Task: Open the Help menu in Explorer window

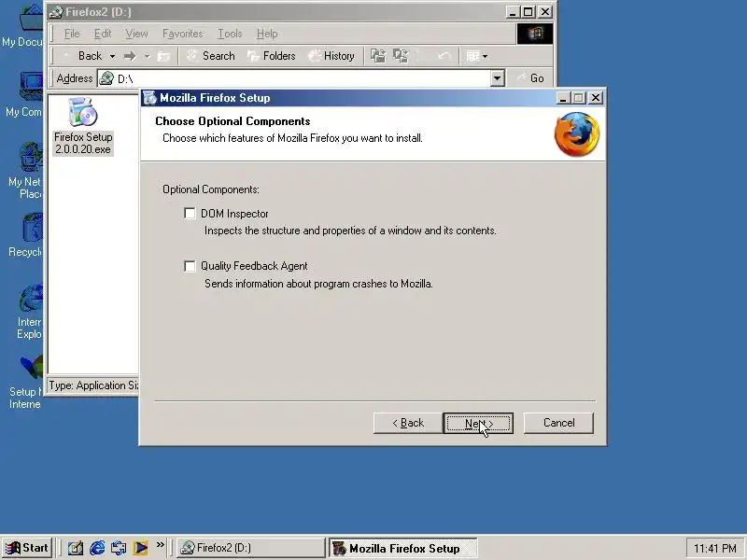Action: tap(267, 34)
